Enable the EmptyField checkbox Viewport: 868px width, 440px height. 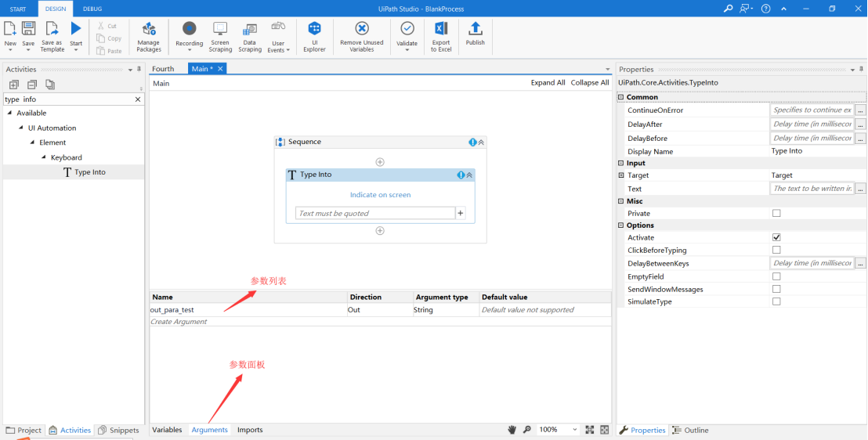(776, 276)
